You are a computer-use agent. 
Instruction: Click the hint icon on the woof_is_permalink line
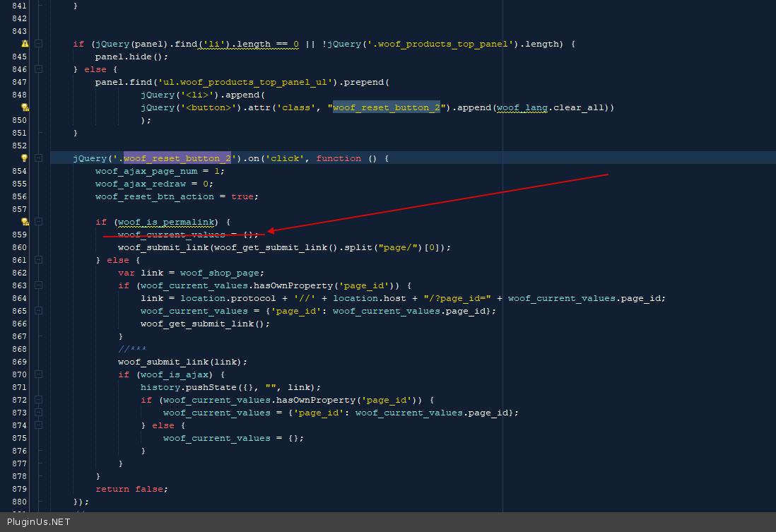coord(25,222)
